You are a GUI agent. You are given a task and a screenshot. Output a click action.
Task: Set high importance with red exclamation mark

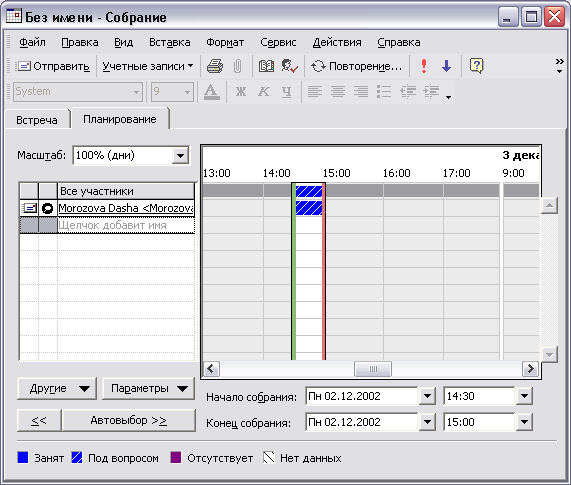pos(424,66)
